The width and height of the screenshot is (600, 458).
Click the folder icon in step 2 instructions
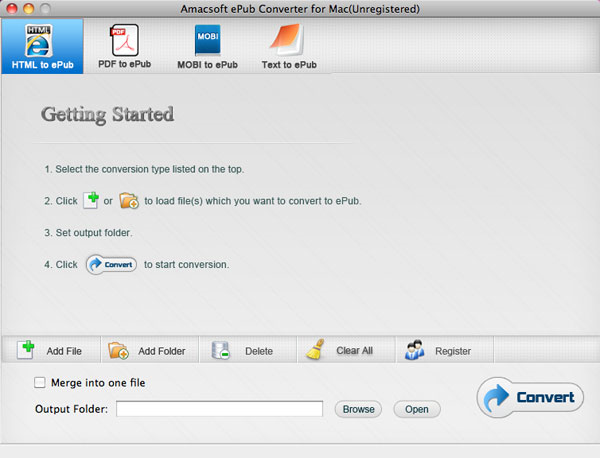click(x=129, y=200)
